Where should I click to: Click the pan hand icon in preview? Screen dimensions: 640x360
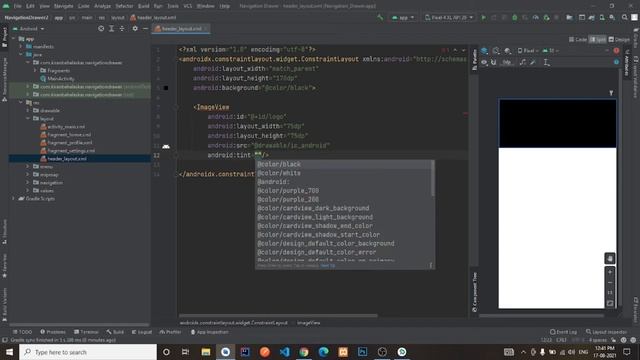coord(610,258)
